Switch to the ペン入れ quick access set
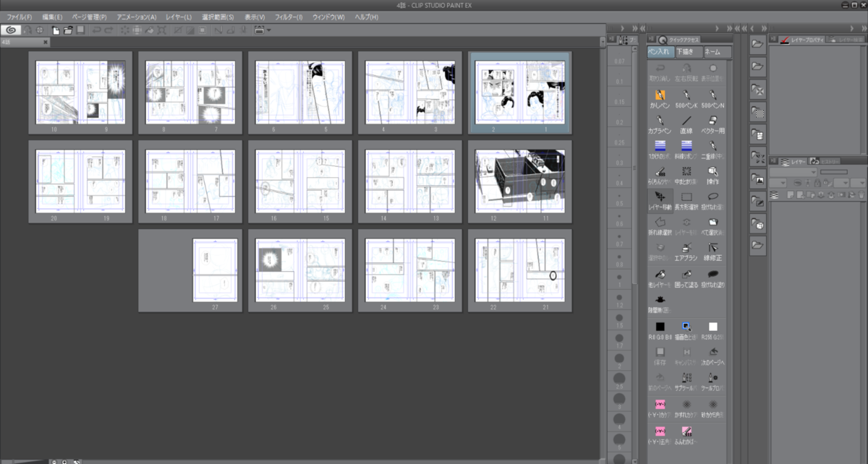 pyautogui.click(x=660, y=52)
